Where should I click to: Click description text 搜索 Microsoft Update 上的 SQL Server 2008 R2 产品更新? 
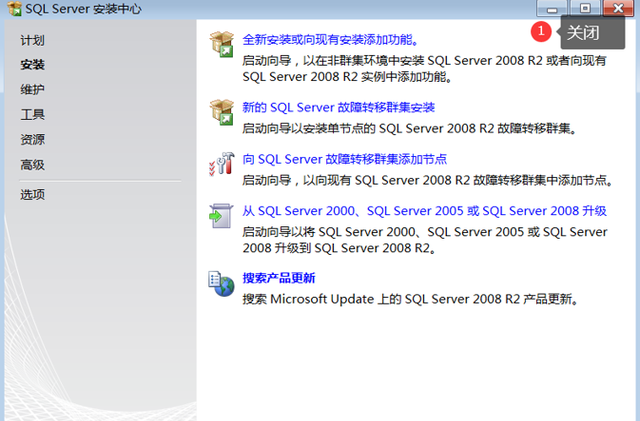(x=410, y=299)
